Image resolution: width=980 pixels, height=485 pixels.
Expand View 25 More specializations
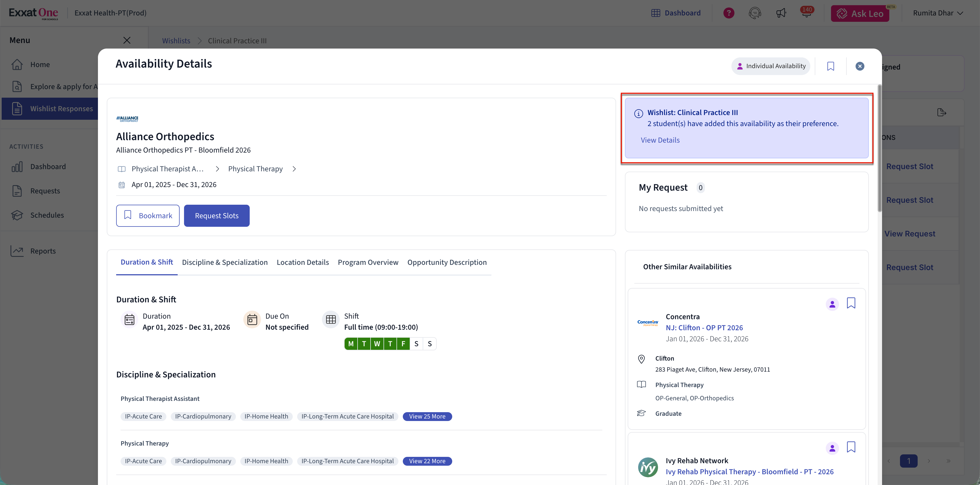pyautogui.click(x=427, y=417)
